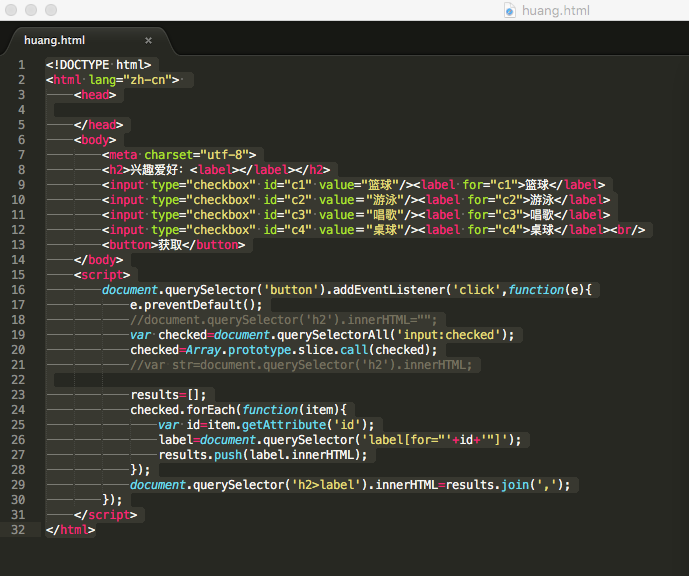689x576 pixels.
Task: Click the h2 兴趣爱好 heading line
Action: pos(216,170)
